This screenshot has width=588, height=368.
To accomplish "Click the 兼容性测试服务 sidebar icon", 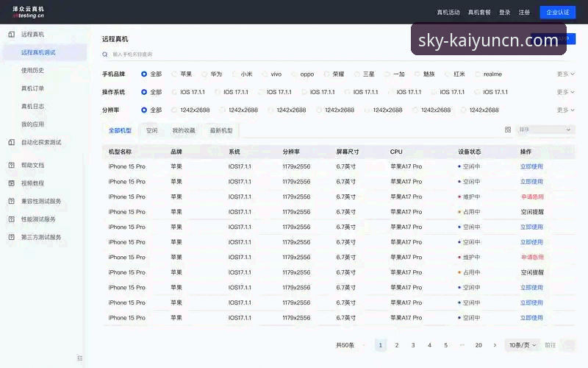I will click(12, 201).
